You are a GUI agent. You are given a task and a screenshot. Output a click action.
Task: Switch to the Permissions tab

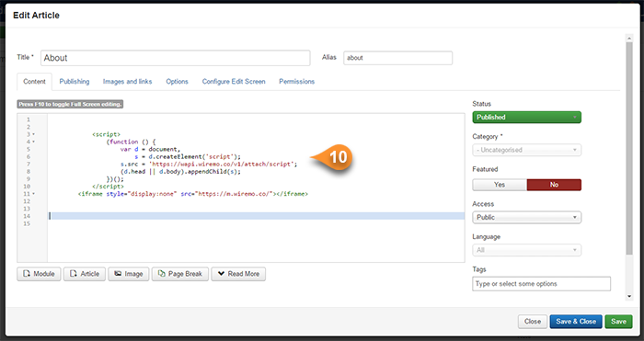click(297, 82)
